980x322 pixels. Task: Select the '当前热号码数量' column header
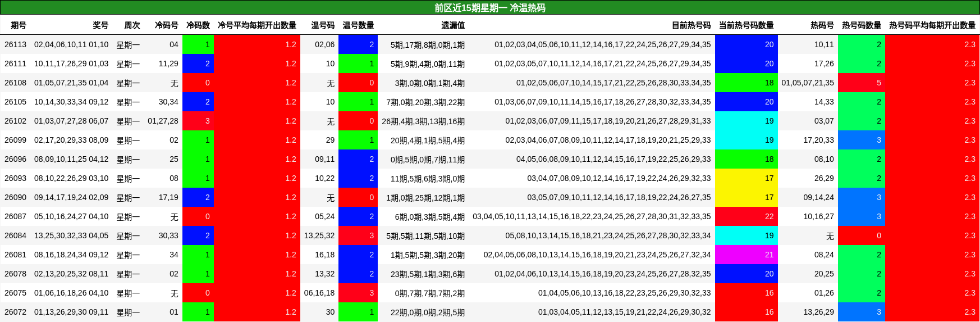pyautogui.click(x=747, y=25)
